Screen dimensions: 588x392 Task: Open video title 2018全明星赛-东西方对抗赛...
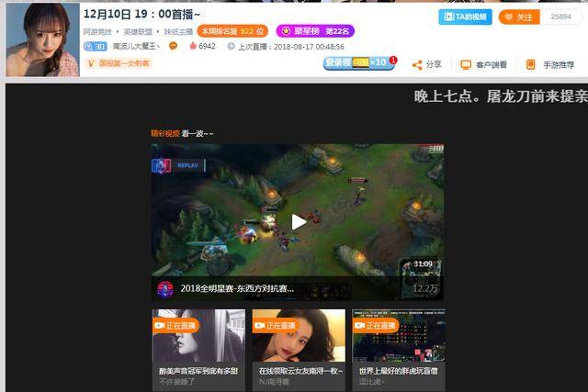click(x=237, y=288)
